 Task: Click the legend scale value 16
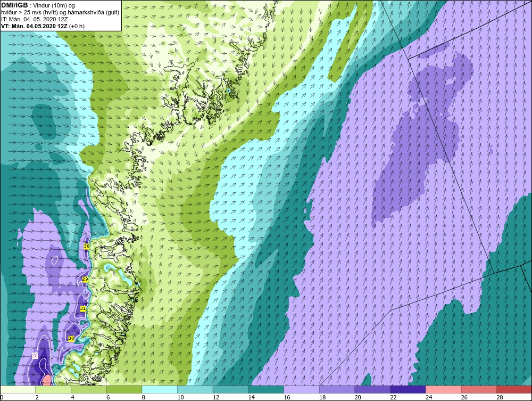click(287, 397)
